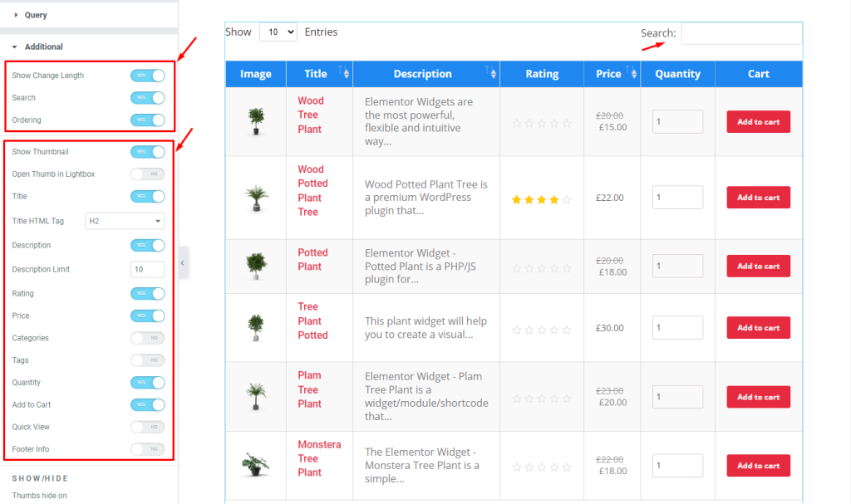Click the Cart column header
The height and width of the screenshot is (504, 851).
pos(758,74)
